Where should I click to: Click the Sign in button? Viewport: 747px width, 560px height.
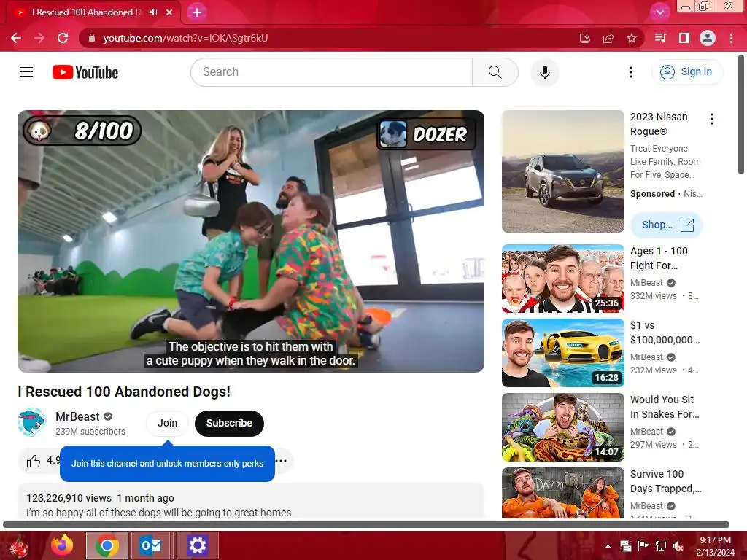(x=687, y=72)
